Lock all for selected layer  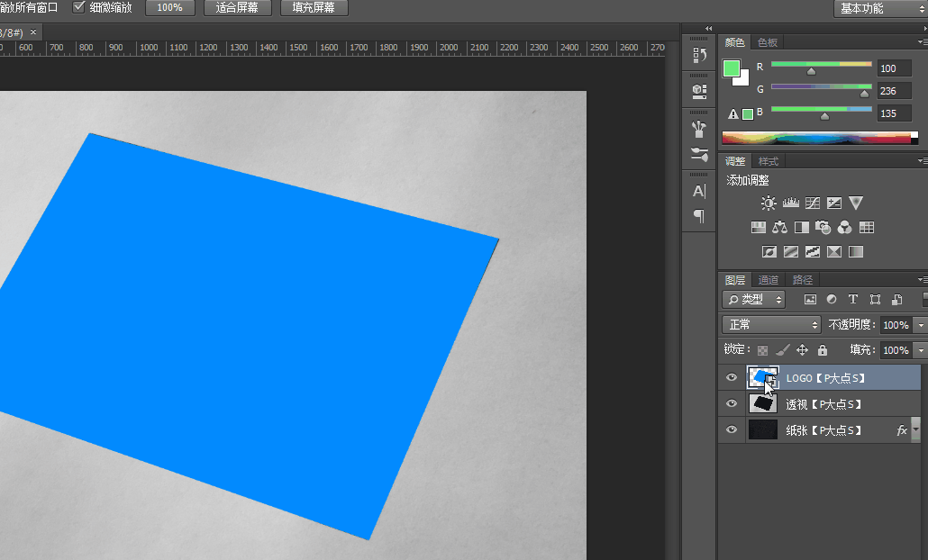(822, 349)
